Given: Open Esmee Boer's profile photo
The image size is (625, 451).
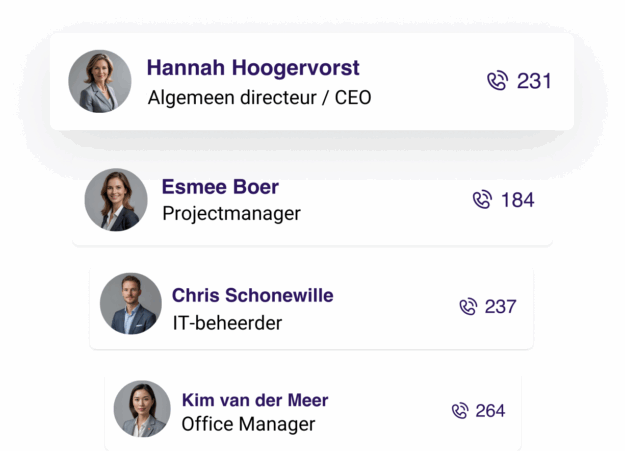Looking at the screenshot, I should coord(116,199).
